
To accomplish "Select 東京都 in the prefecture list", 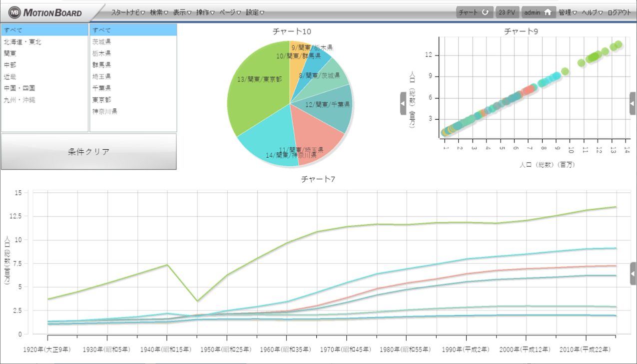I will [x=101, y=99].
